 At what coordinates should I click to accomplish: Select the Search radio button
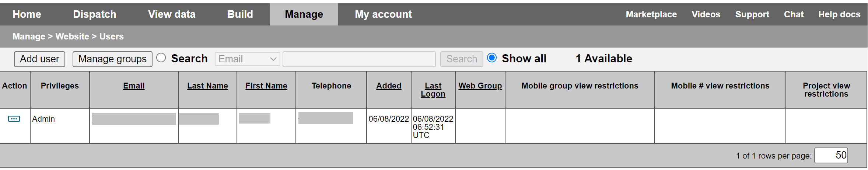pyautogui.click(x=161, y=58)
